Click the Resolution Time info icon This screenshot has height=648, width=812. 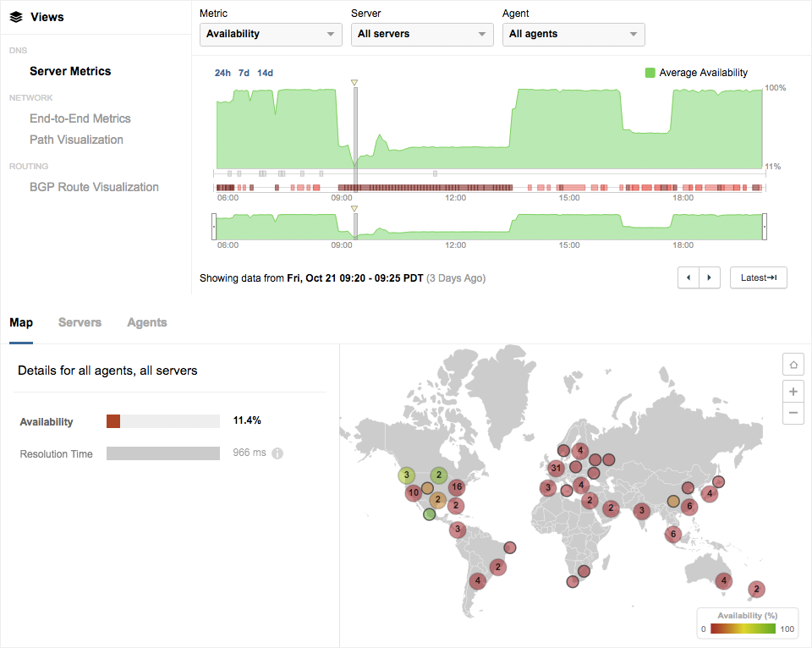click(x=277, y=453)
